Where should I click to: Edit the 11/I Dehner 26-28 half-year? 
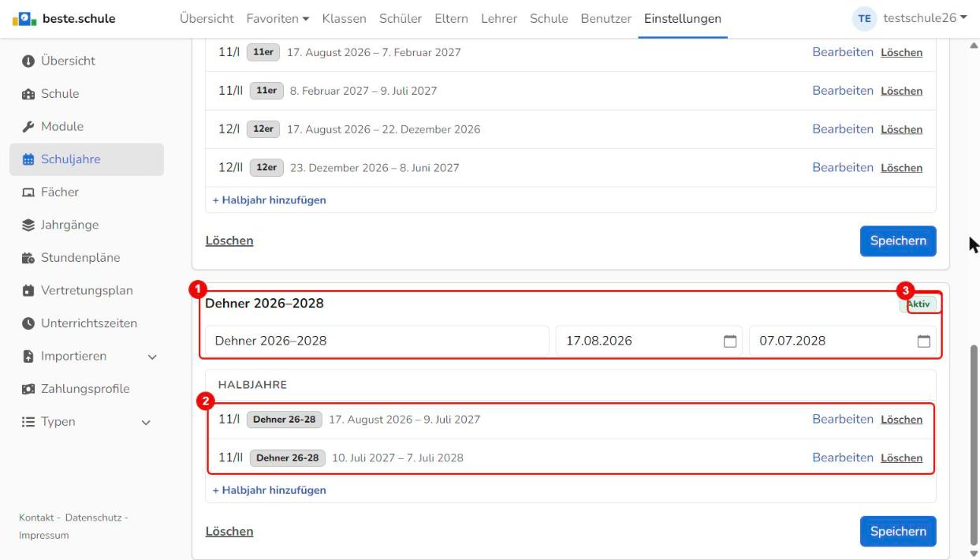(x=843, y=419)
